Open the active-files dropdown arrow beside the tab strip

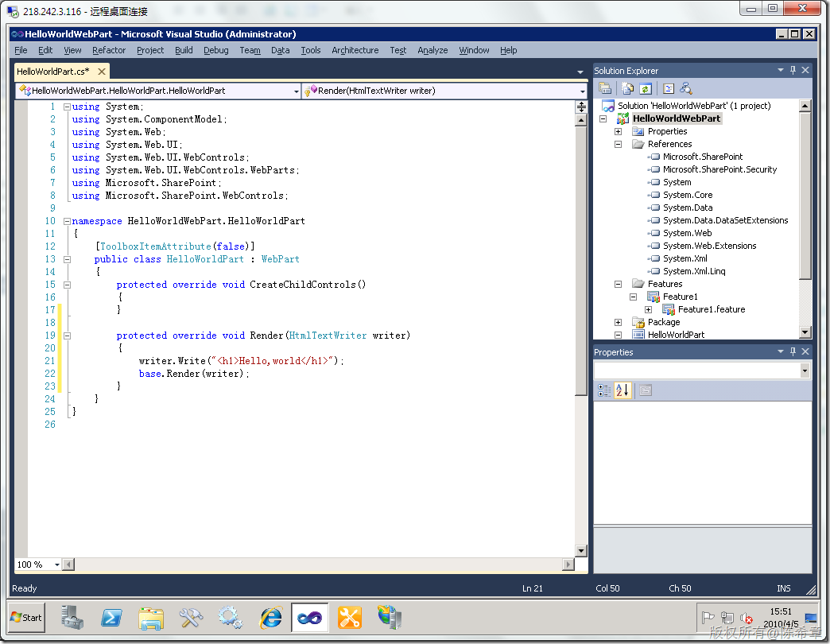click(580, 72)
